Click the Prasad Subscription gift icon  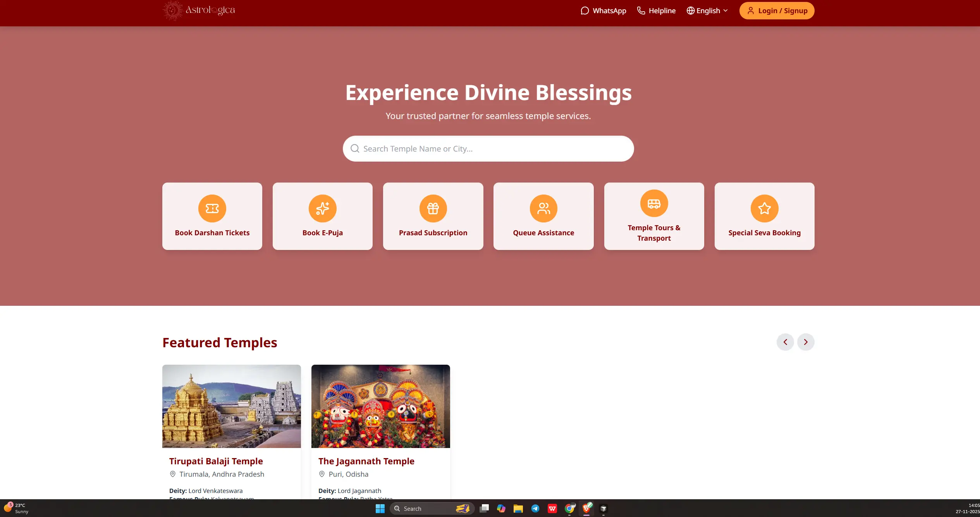pyautogui.click(x=433, y=209)
